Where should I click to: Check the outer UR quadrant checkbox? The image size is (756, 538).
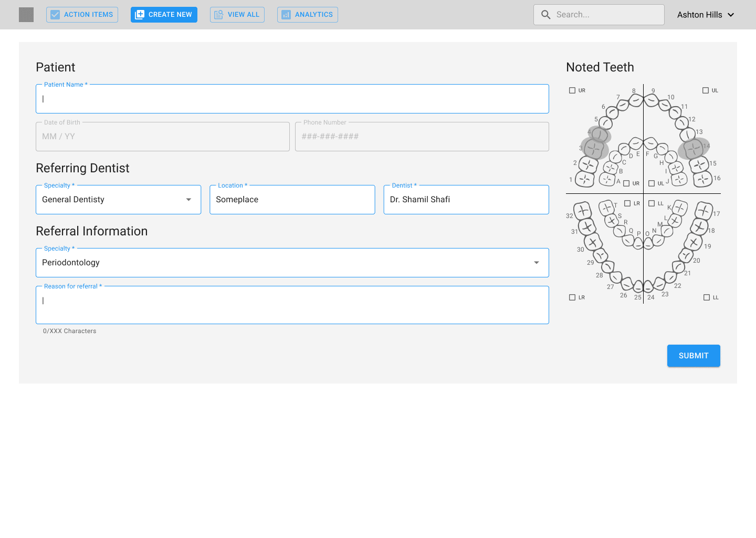click(x=572, y=90)
